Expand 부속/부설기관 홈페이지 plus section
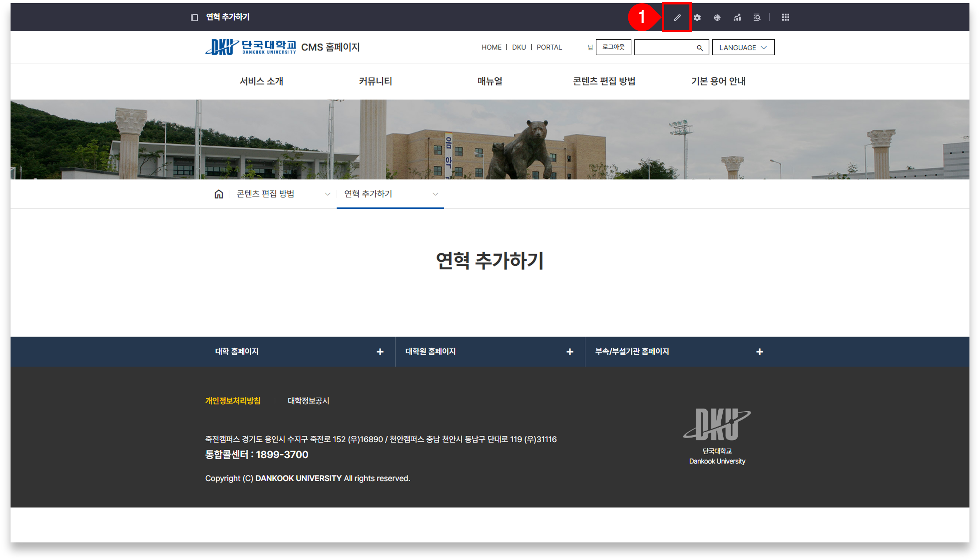 point(759,352)
